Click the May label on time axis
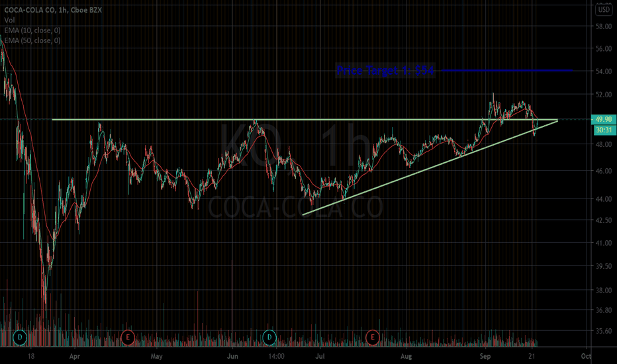This screenshot has width=617, height=364. tap(156, 356)
